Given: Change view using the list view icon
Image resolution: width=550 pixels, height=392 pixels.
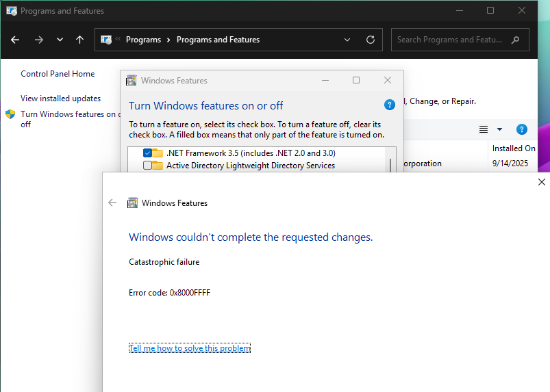Looking at the screenshot, I should (484, 129).
